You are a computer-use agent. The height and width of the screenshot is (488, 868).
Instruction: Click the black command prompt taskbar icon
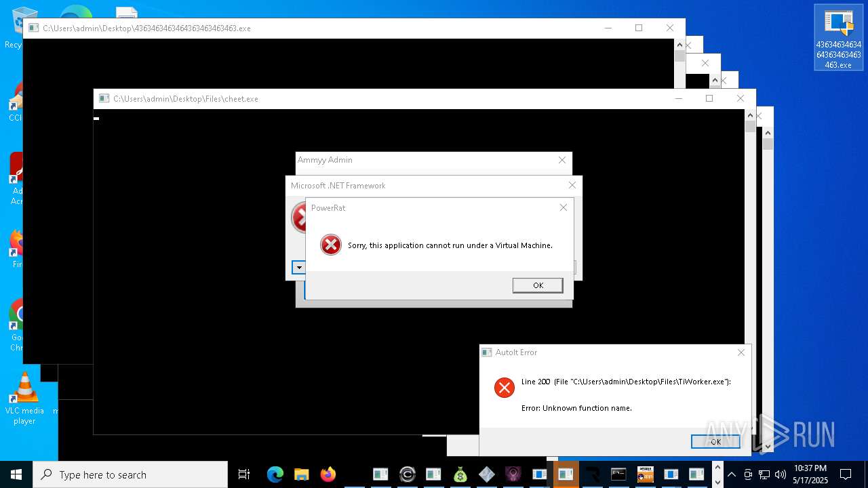pyautogui.click(x=618, y=474)
